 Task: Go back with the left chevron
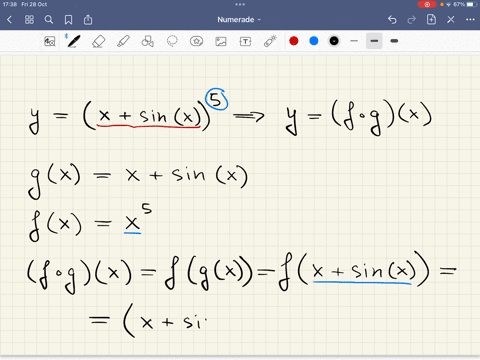point(9,20)
